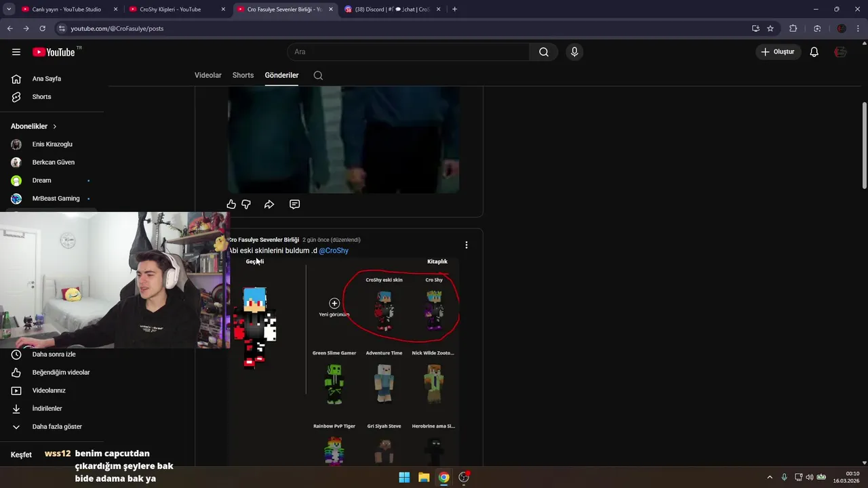Switch to CroShy Klipleri browser tab

(176, 9)
